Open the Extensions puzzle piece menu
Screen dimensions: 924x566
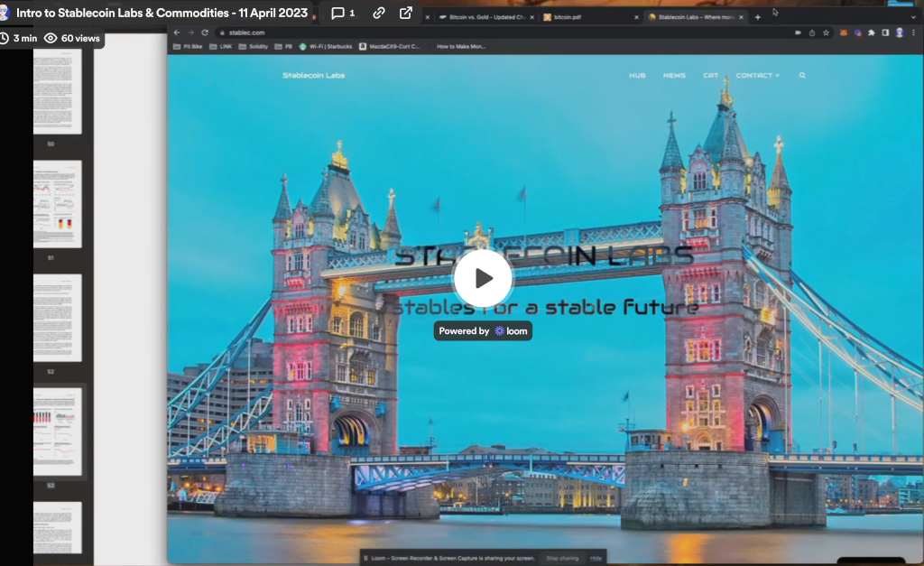[872, 33]
